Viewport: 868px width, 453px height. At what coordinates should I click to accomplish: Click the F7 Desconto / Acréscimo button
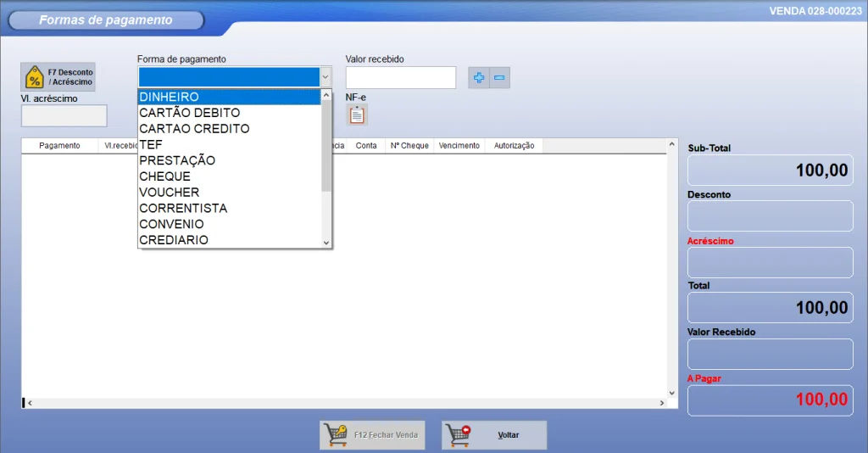click(x=58, y=77)
